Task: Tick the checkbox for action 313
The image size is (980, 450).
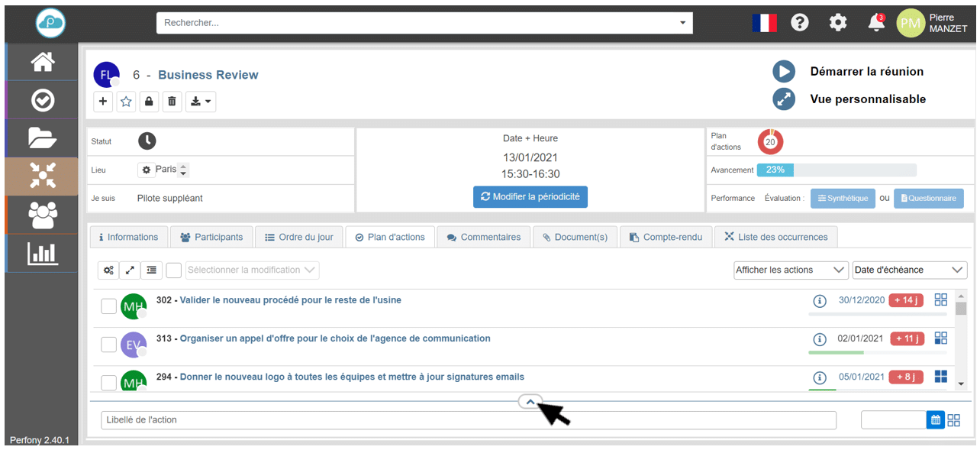Action: (x=109, y=345)
